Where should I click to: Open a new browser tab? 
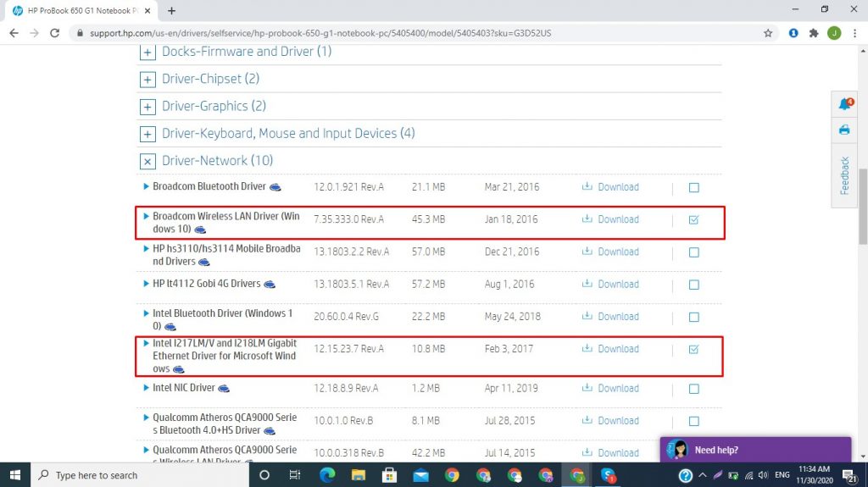[x=171, y=10]
